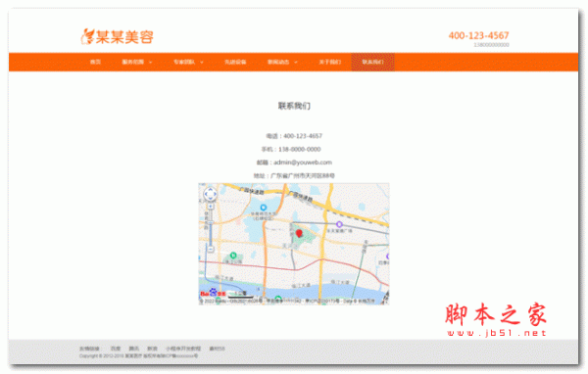The image size is (588, 374).
Task: Click the map pan compass control
Action: click(x=210, y=194)
